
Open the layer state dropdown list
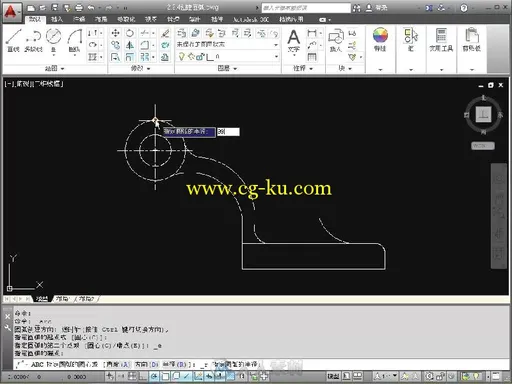pos(227,44)
